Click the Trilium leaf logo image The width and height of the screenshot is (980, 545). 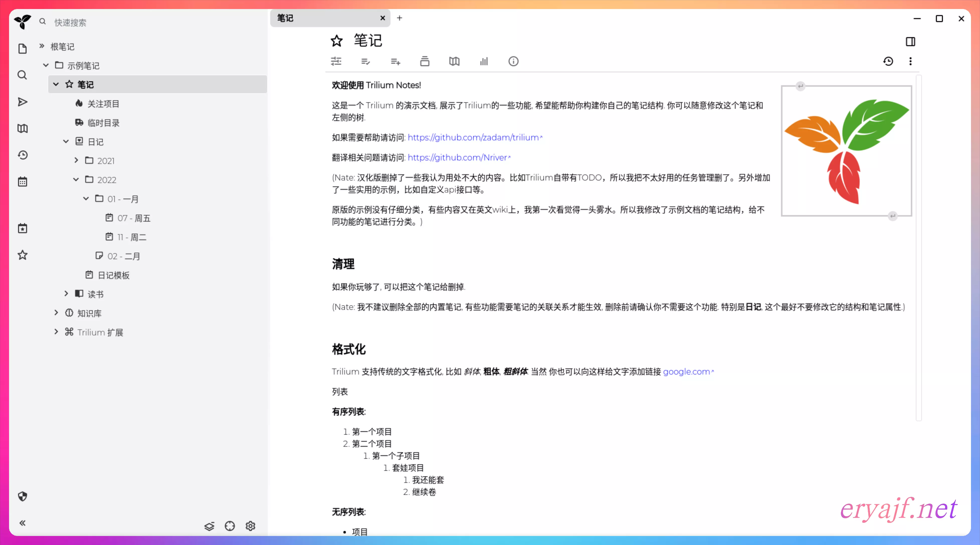click(846, 151)
